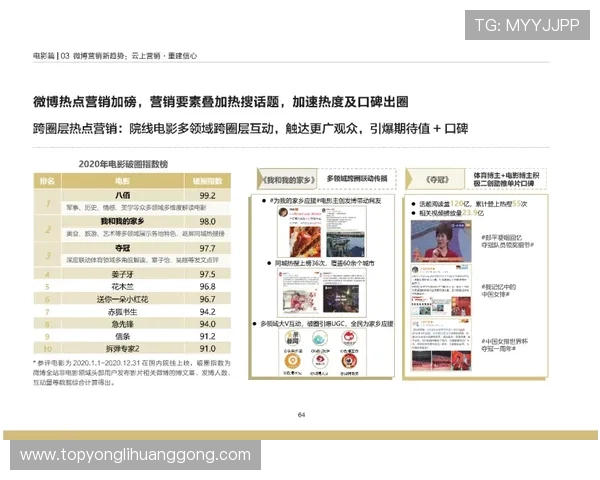Viewport: 600px width, 480px height.
Task: Select the 急先锋 row title
Action: pos(122,324)
